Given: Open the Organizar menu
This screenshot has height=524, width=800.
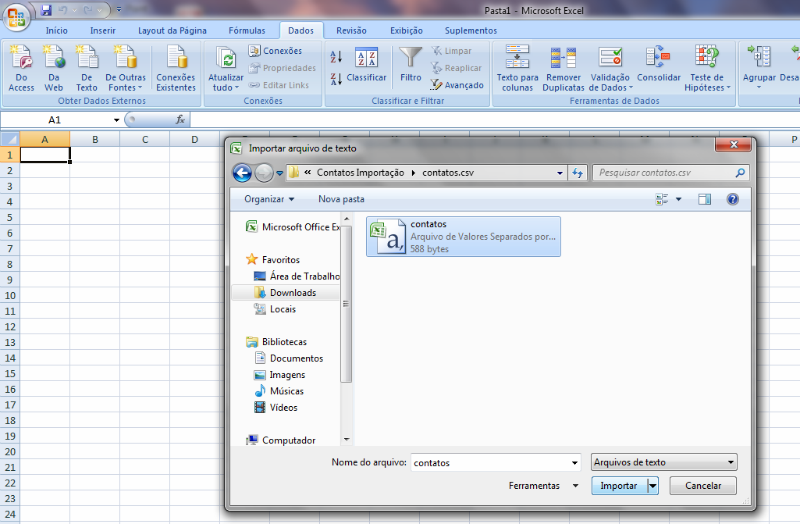Looking at the screenshot, I should point(269,199).
